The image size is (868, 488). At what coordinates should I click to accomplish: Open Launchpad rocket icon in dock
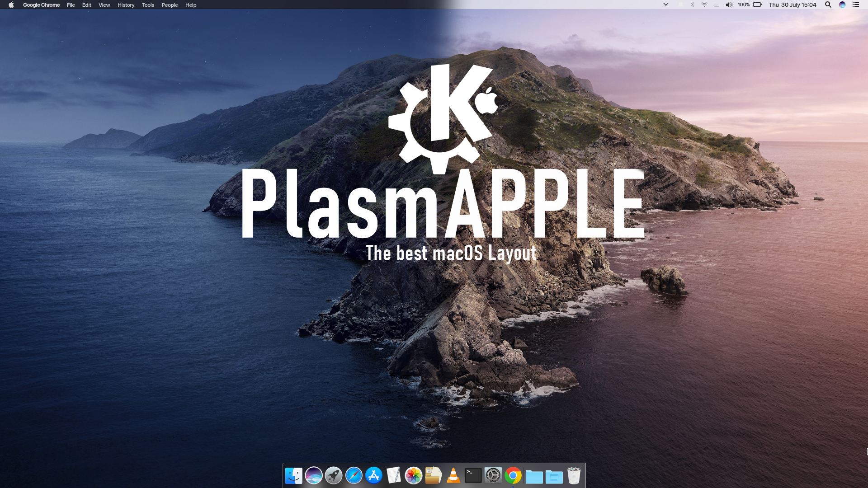point(334,475)
